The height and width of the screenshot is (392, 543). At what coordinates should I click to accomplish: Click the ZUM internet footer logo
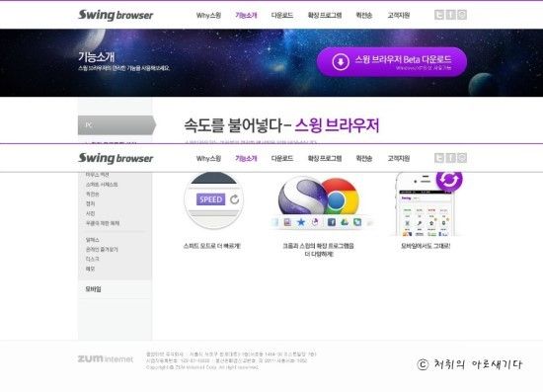point(106,358)
